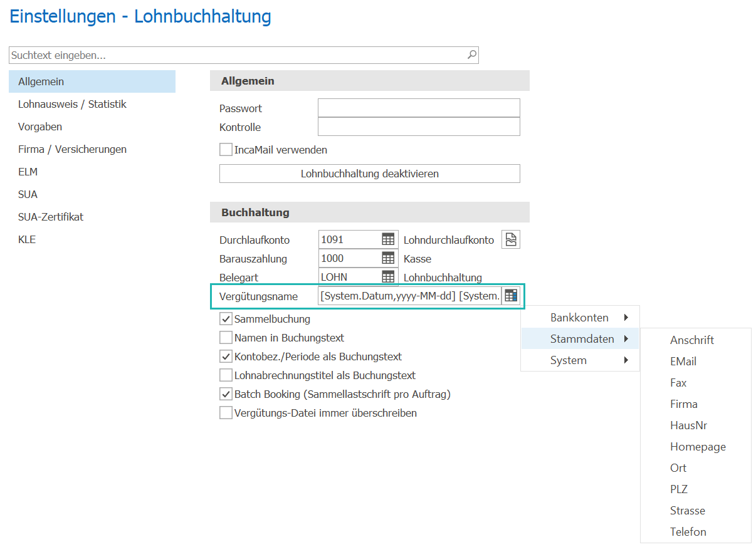Select KLE in the sidebar
Image resolution: width=756 pixels, height=547 pixels.
pyautogui.click(x=92, y=239)
